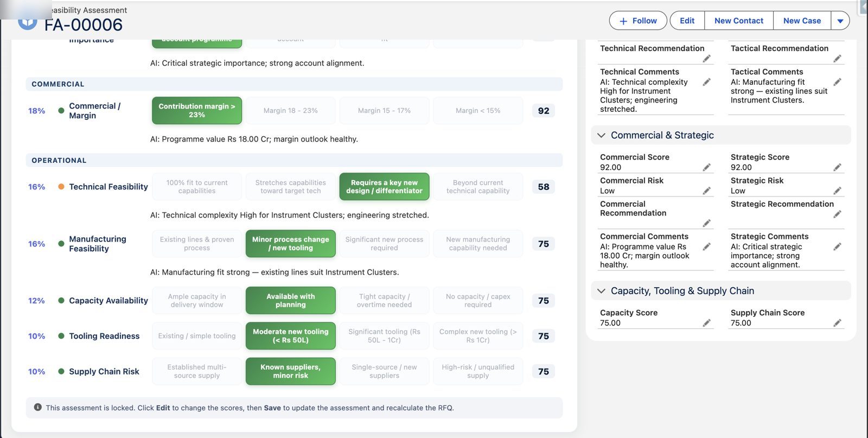This screenshot has width=868, height=438.
Task: Edit Strategic Recommendation pencil icon
Action: (837, 214)
